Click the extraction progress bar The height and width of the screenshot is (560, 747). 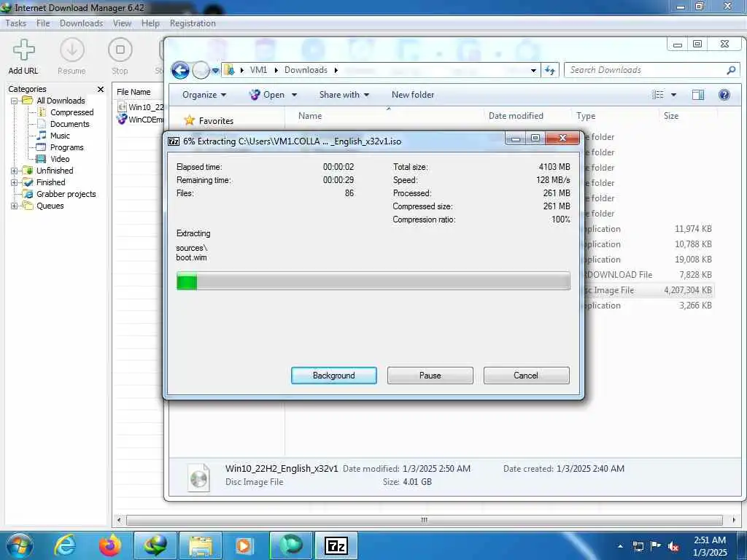point(373,281)
